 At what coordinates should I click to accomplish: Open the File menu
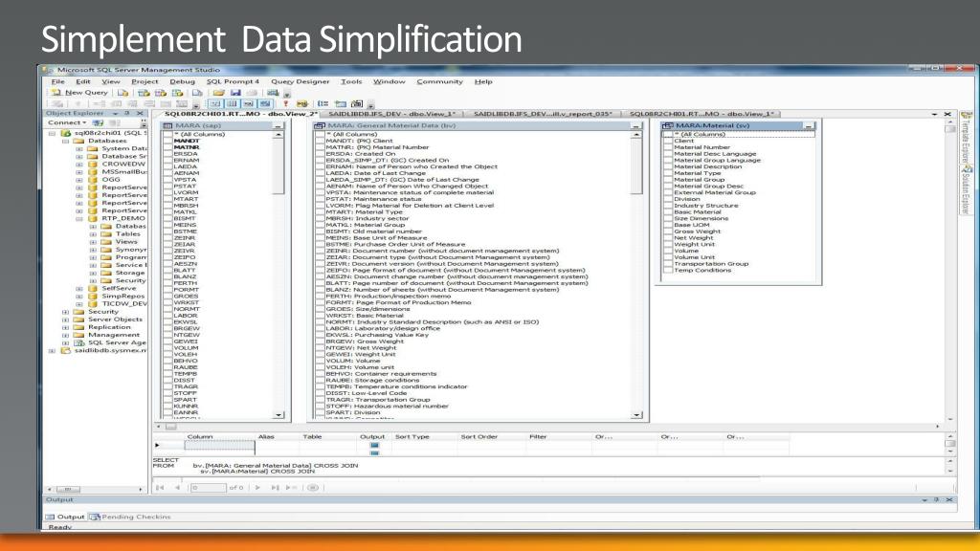click(58, 82)
